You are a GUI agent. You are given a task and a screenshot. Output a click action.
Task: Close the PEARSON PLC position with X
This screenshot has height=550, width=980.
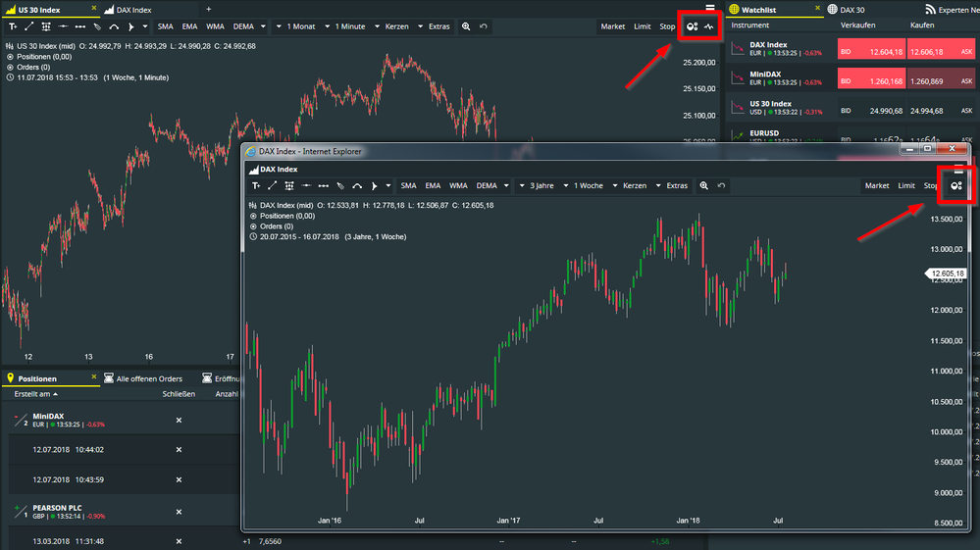[179, 512]
